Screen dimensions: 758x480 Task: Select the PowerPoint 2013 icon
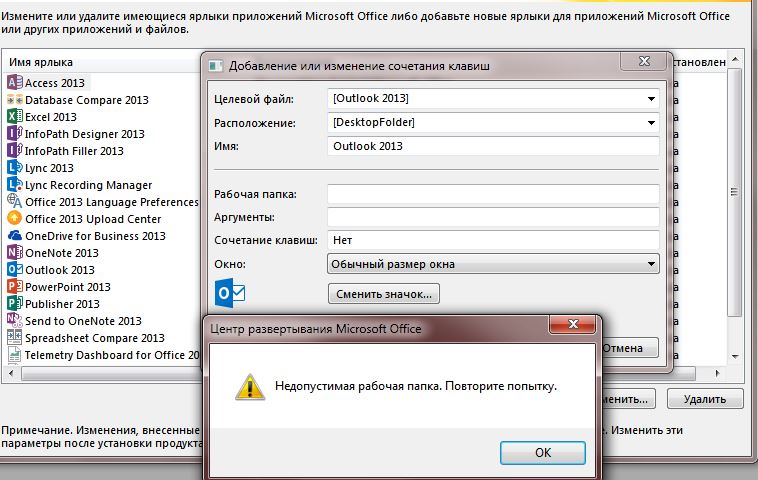[14, 287]
